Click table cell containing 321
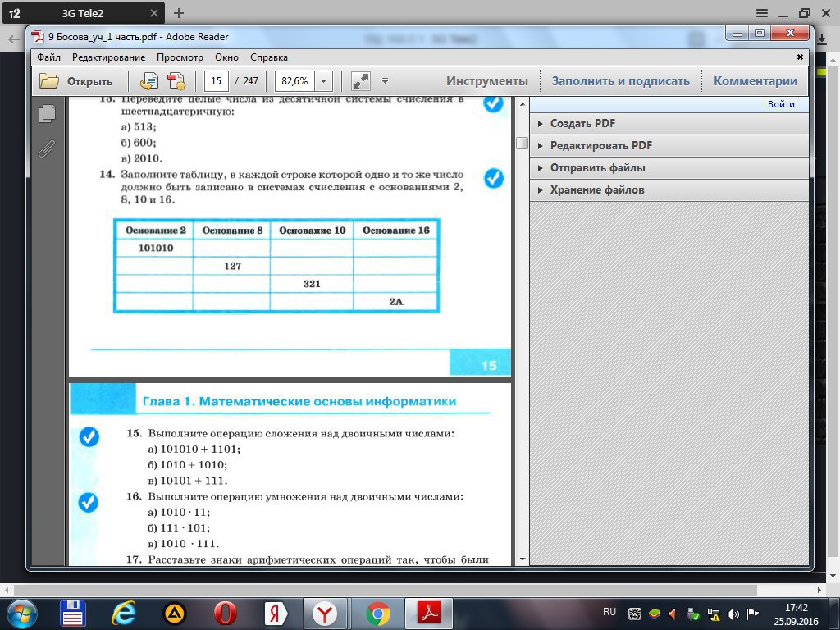This screenshot has width=840, height=630. [x=312, y=283]
